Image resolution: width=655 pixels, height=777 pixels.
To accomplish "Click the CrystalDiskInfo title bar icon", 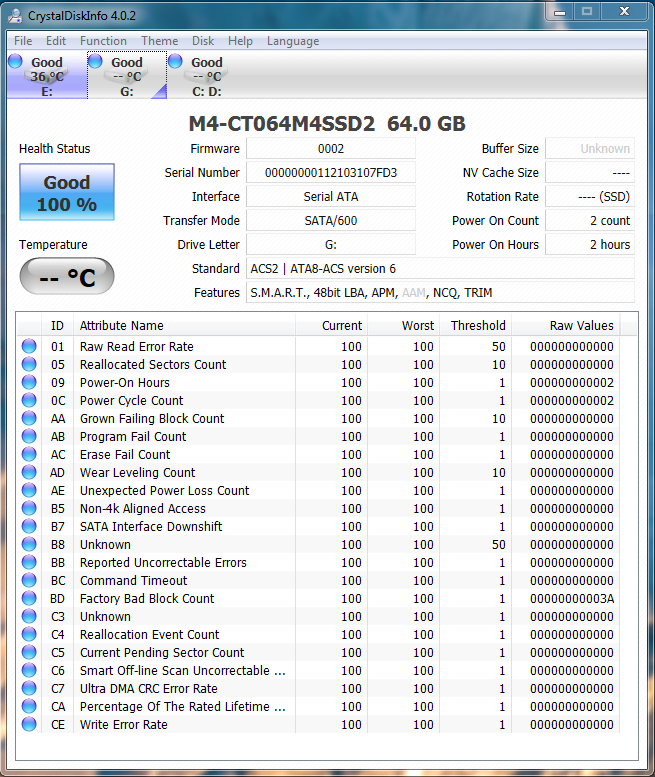I will pos(15,16).
